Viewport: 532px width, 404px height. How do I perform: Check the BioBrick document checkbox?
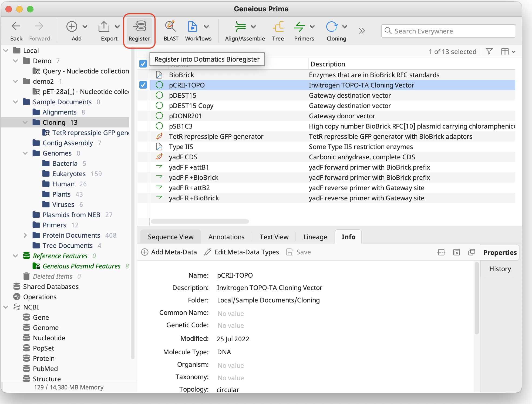coord(143,75)
